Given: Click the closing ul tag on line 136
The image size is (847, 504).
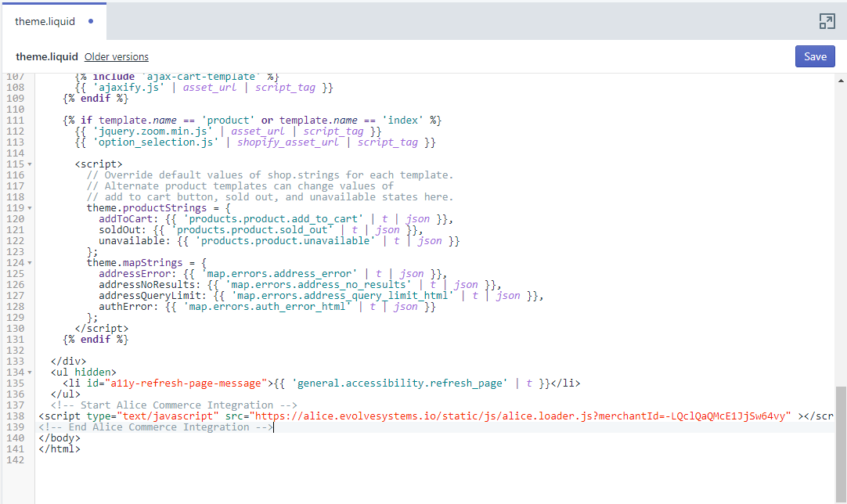Looking at the screenshot, I should [x=65, y=394].
